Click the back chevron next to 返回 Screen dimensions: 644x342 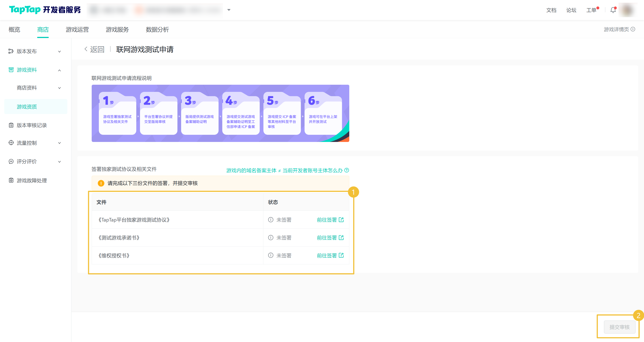[x=86, y=49]
